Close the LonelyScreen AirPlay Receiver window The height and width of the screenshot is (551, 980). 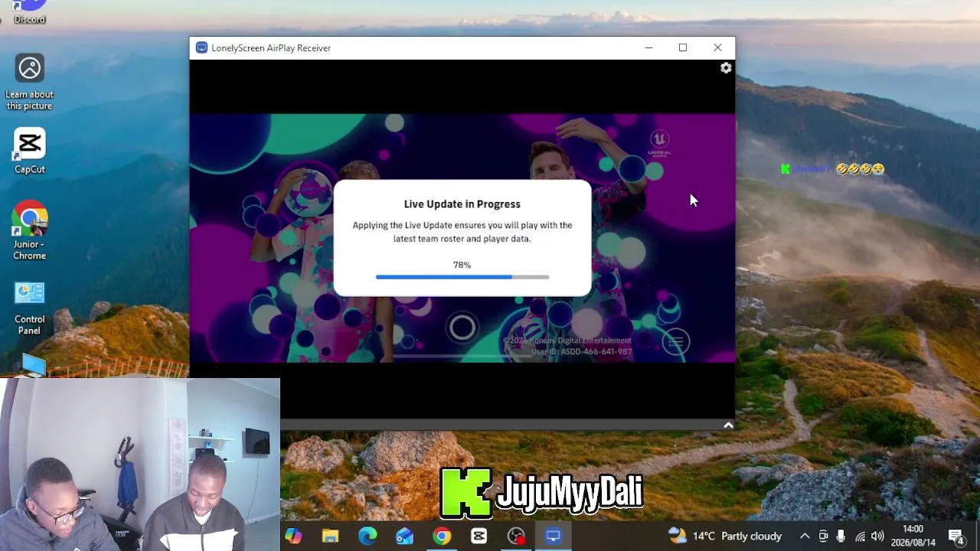(717, 47)
